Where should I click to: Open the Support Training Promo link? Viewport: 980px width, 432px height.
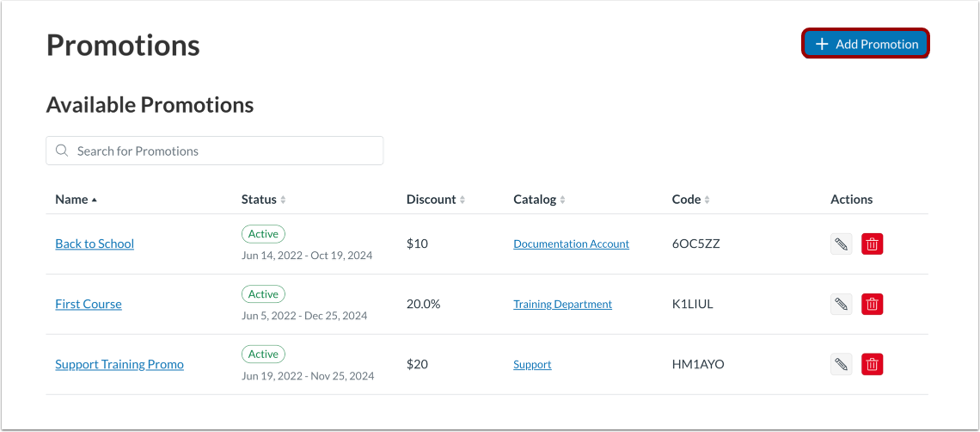(119, 364)
